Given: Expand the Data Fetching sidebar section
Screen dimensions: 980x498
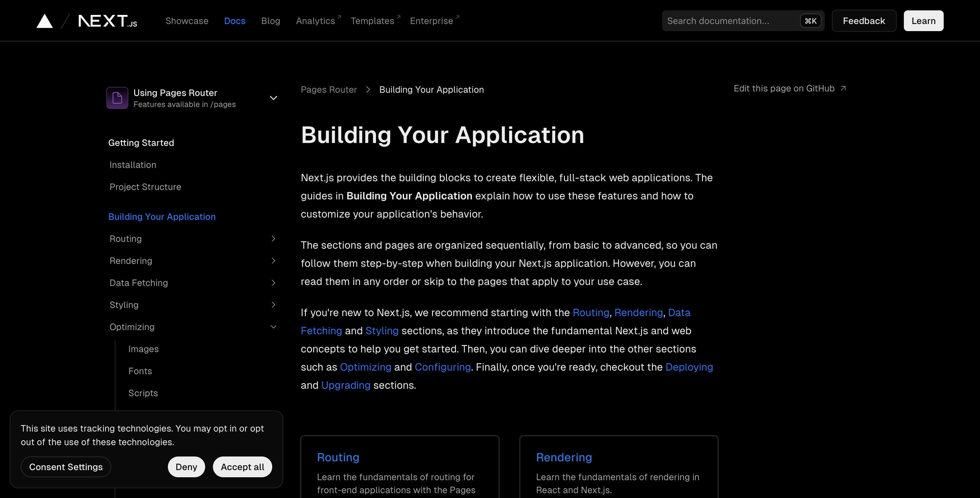Looking at the screenshot, I should [273, 283].
